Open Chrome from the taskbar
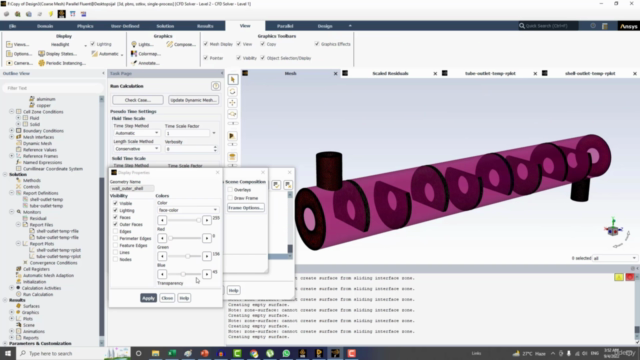Image resolution: width=640 pixels, height=360 pixels. pyautogui.click(x=254, y=353)
